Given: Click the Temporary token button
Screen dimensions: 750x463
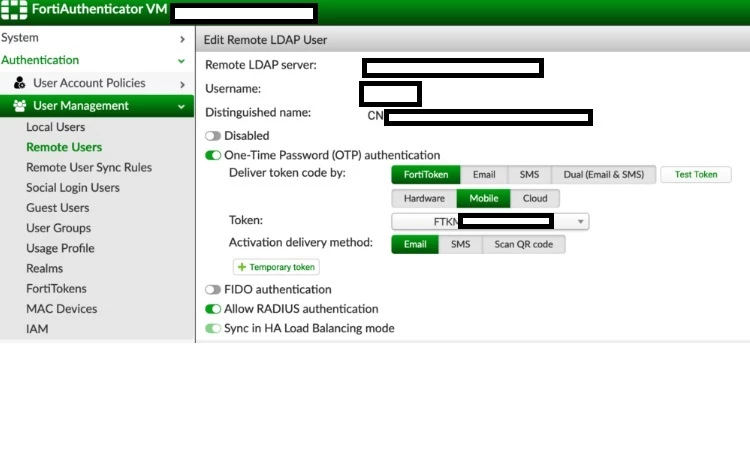Looking at the screenshot, I should 276,267.
